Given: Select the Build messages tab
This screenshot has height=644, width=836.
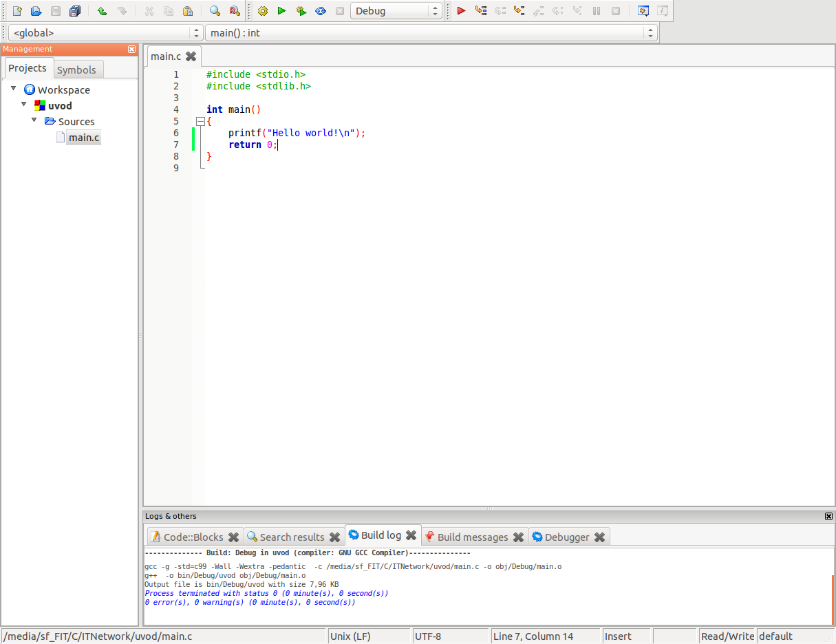Looking at the screenshot, I should click(472, 535).
